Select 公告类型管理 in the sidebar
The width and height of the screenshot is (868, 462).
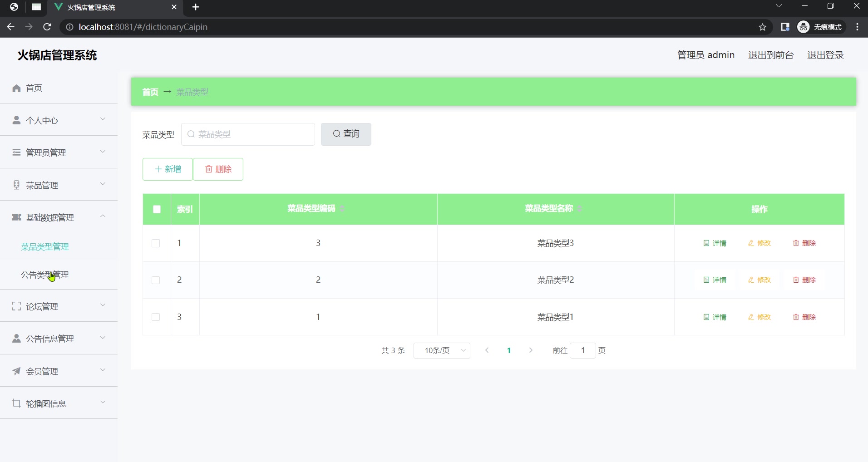(x=44, y=275)
